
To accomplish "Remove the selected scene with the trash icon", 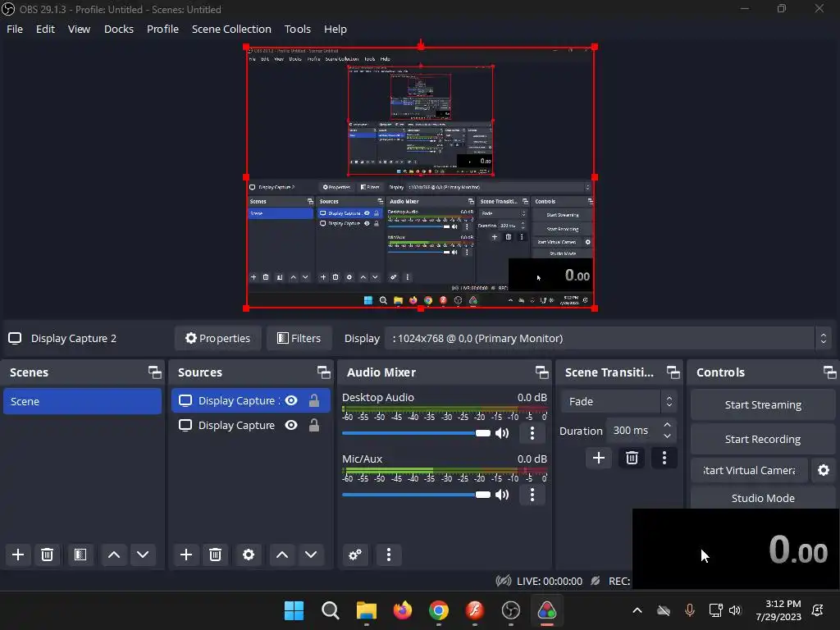I will [47, 555].
